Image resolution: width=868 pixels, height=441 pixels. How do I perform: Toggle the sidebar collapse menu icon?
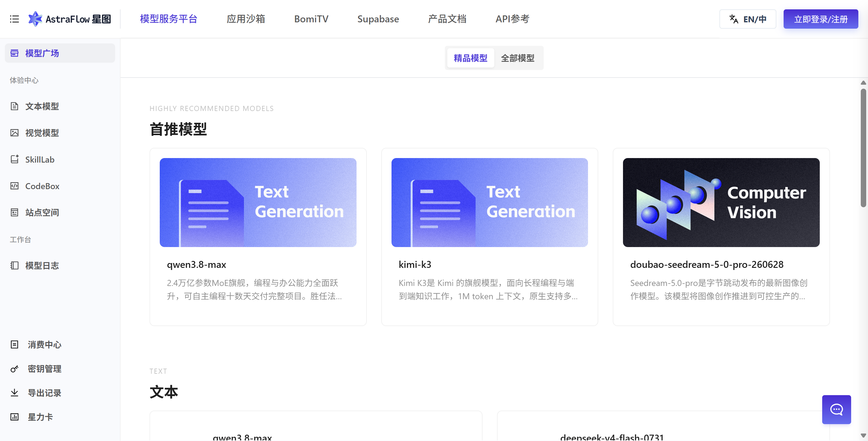(x=14, y=19)
